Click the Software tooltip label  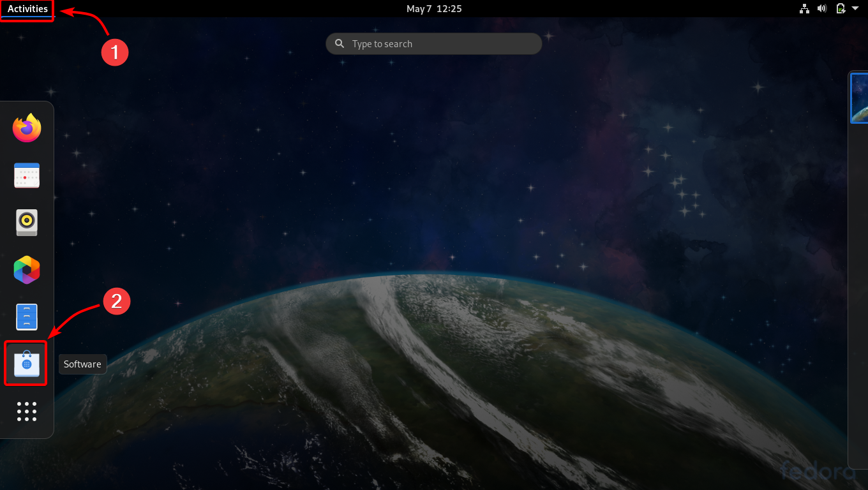82,364
